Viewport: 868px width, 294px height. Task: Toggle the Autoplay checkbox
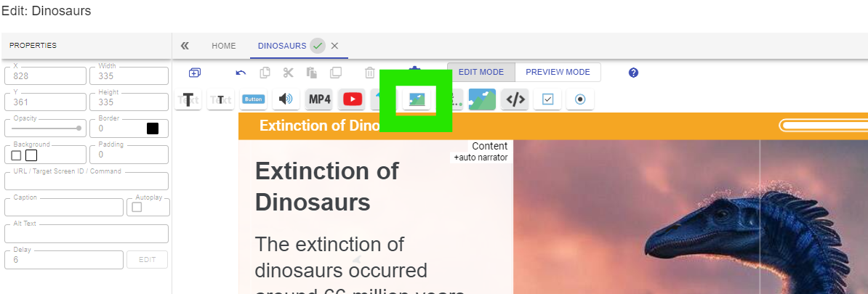pyautogui.click(x=137, y=207)
